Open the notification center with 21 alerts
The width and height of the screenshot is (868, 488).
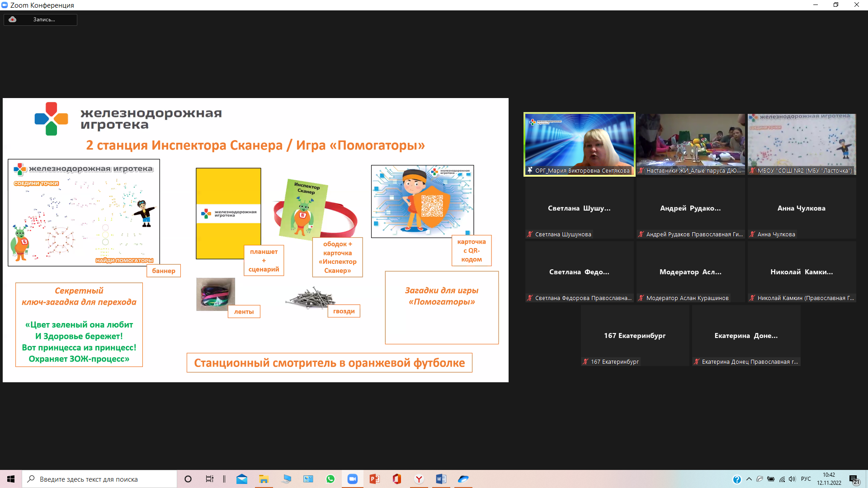854,479
